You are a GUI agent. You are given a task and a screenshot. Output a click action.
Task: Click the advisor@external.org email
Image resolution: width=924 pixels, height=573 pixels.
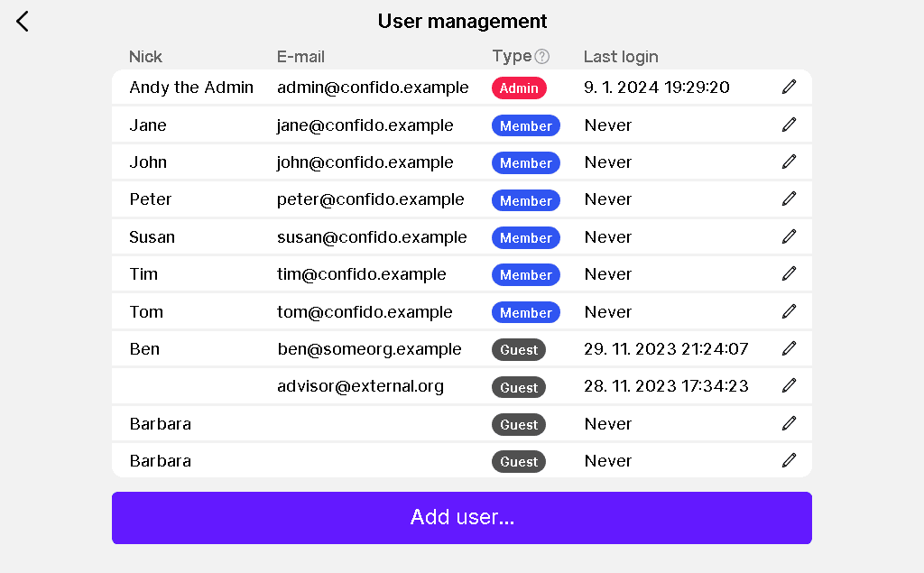tap(361, 386)
